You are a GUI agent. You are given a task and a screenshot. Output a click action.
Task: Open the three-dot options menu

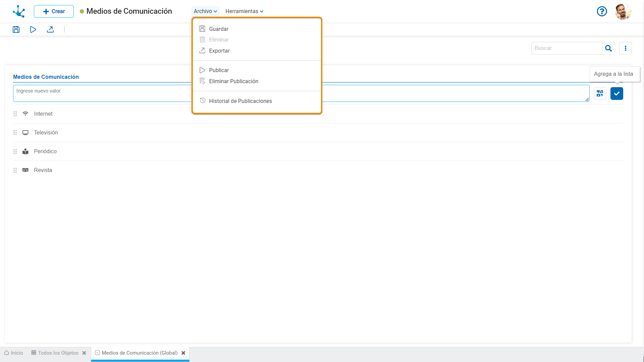pyautogui.click(x=626, y=48)
